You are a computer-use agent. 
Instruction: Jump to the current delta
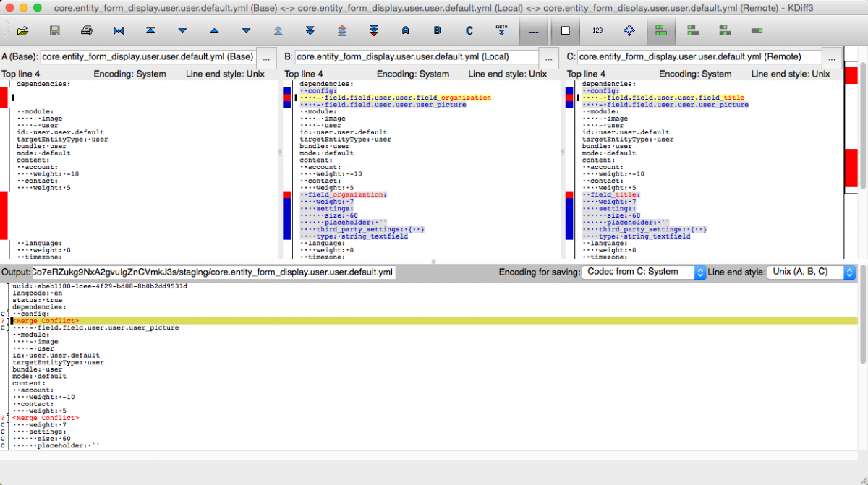click(x=119, y=30)
